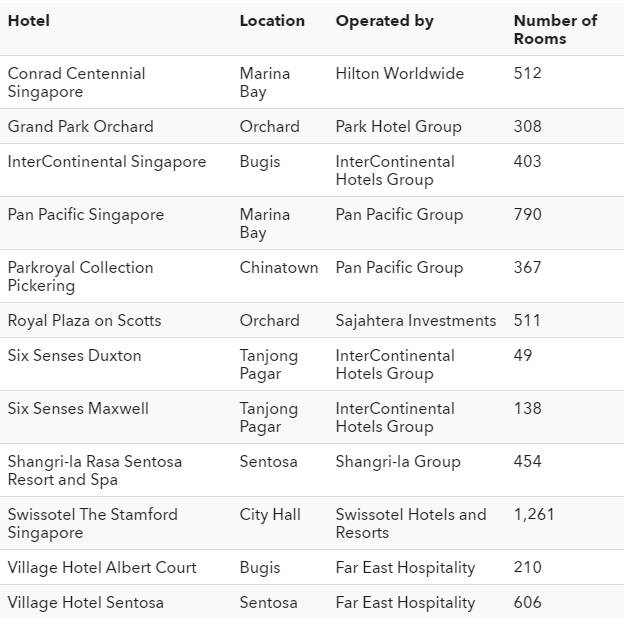Click the Hotel column header
Viewport: 636px width, 627px height.
point(29,20)
